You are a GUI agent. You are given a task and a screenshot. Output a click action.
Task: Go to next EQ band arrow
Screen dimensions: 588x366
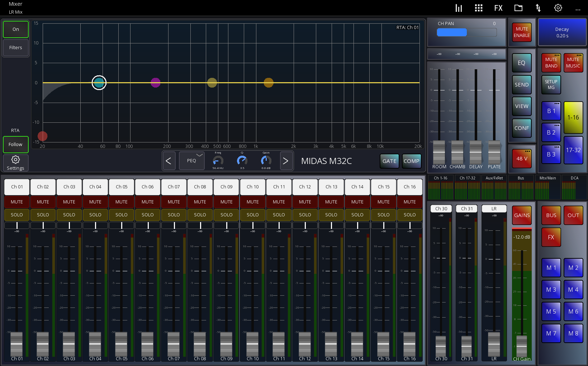click(x=285, y=161)
